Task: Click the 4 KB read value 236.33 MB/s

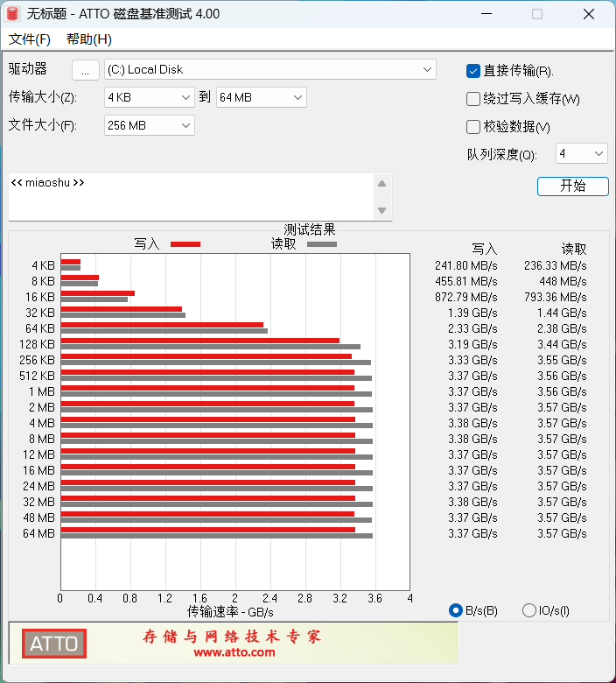Action: [555, 265]
